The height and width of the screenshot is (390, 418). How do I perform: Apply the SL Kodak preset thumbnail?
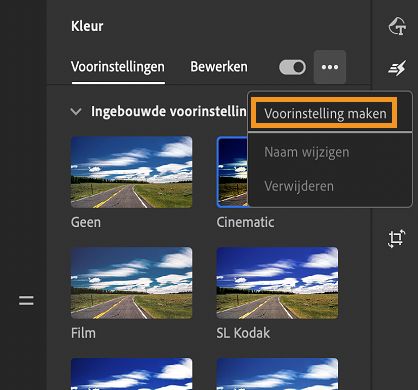(x=277, y=283)
